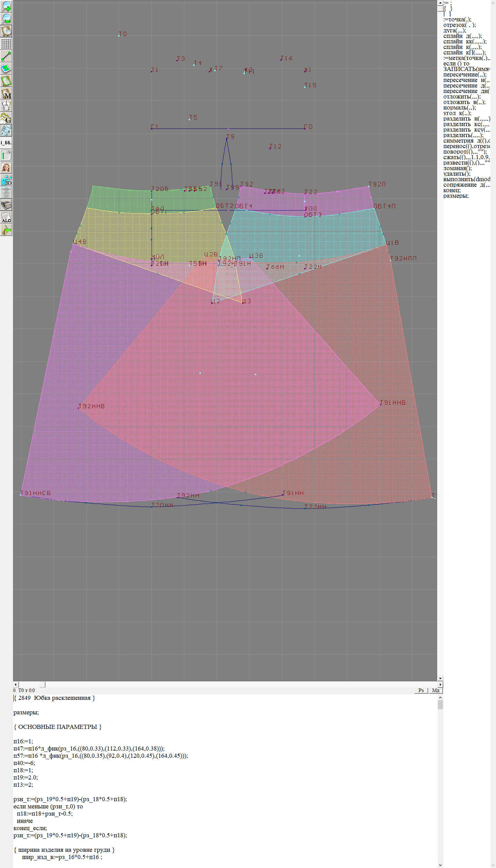Click horizontal scrollbar left arrow under canvas
This screenshot has height=868, width=496.
[x=15, y=684]
